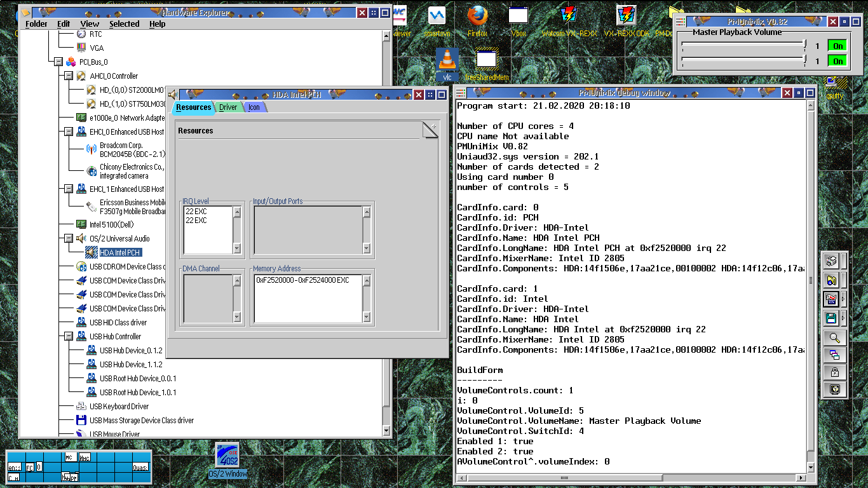Click IRQ Level list down arrow
868x488 pixels.
238,248
